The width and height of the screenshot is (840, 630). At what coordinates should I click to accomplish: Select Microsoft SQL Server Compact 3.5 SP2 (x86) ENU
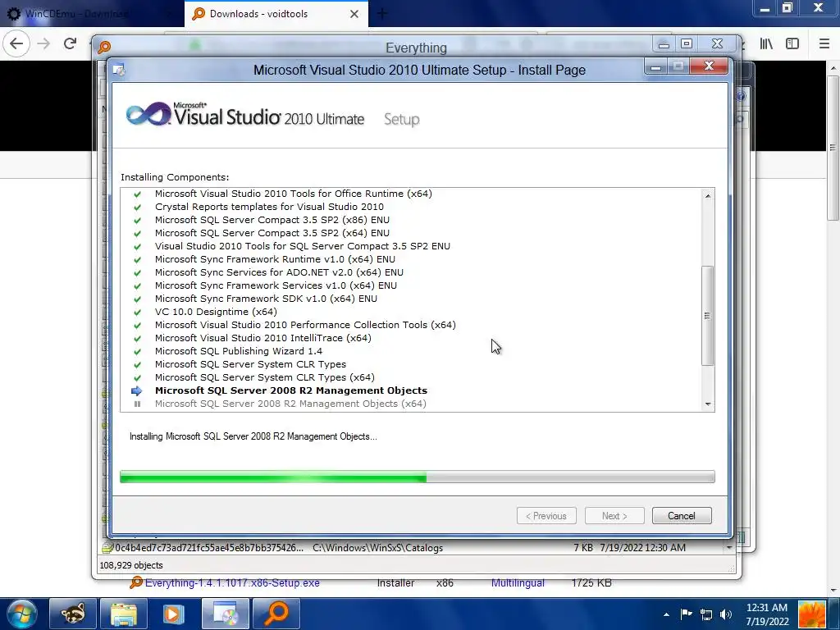[272, 220]
